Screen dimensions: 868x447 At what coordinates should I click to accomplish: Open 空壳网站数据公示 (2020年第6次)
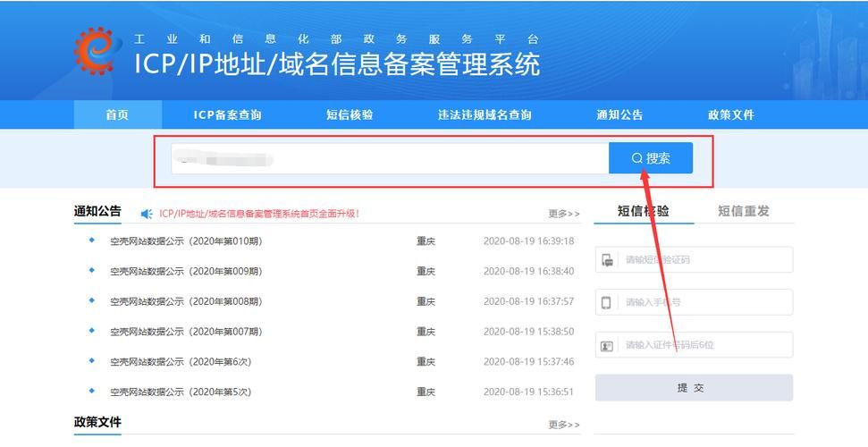pos(181,362)
